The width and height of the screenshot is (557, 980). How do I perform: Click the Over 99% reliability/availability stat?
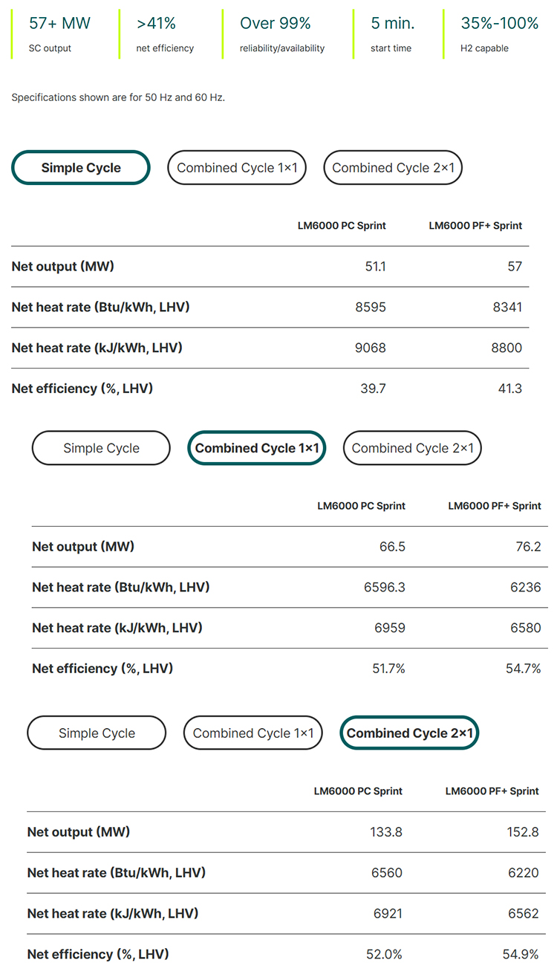pyautogui.click(x=282, y=34)
